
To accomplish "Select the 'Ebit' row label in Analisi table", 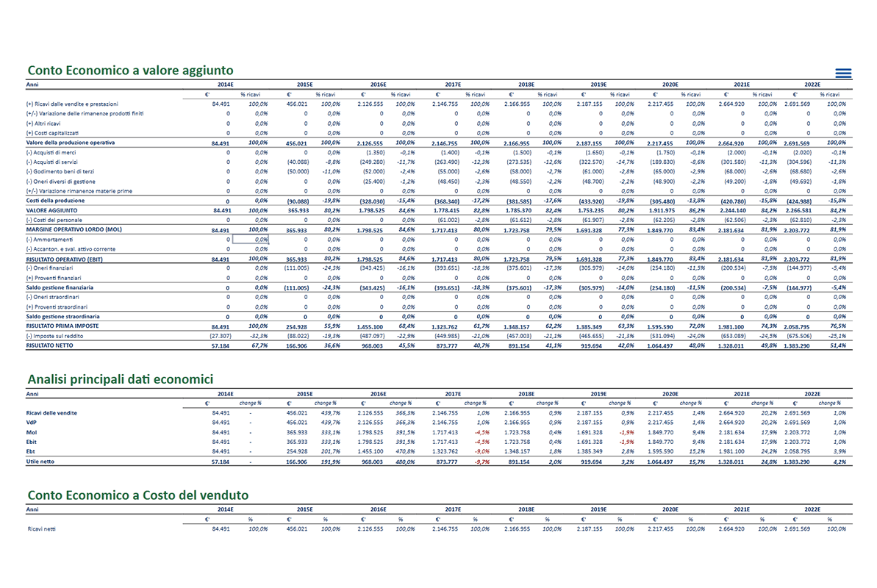I will point(32,442).
